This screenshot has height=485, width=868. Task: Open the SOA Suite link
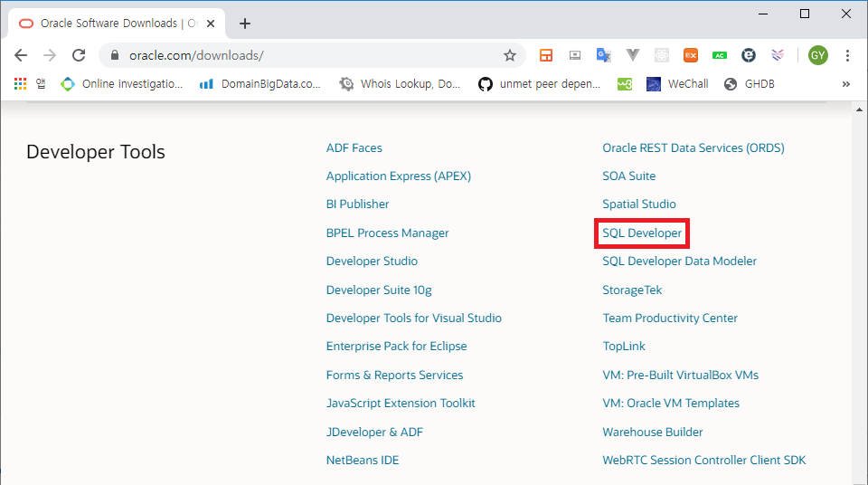[x=629, y=176]
